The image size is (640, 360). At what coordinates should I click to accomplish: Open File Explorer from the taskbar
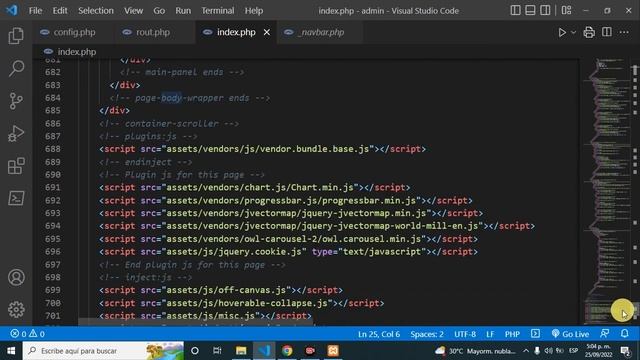pyautogui.click(x=241, y=351)
